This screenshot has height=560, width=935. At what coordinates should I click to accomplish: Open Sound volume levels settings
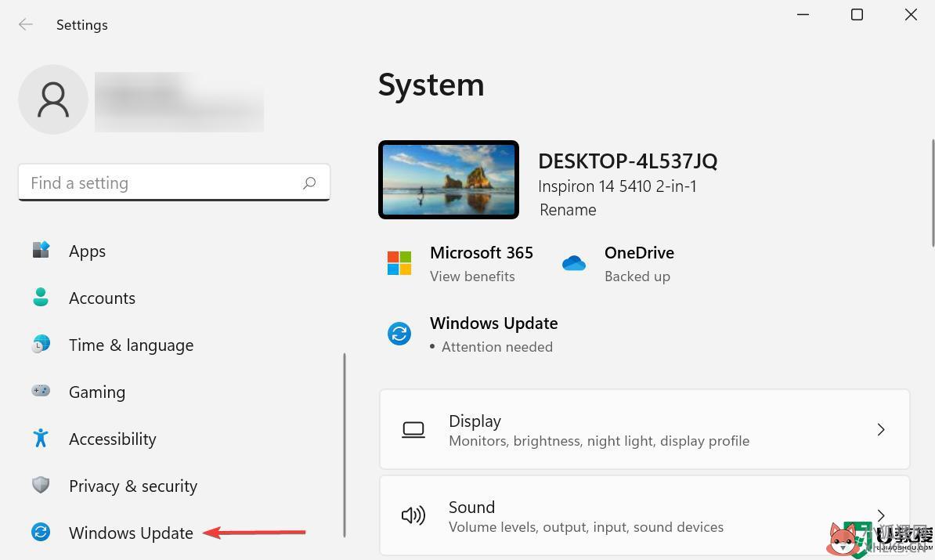(x=644, y=515)
